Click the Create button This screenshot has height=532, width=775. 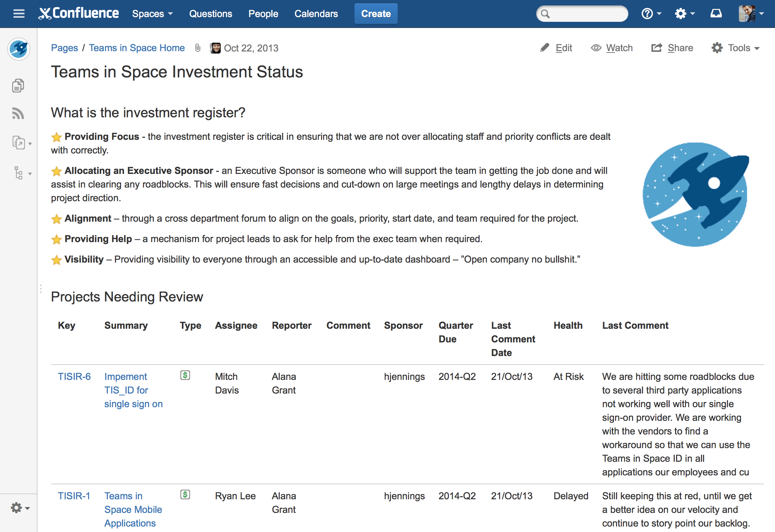tap(376, 14)
